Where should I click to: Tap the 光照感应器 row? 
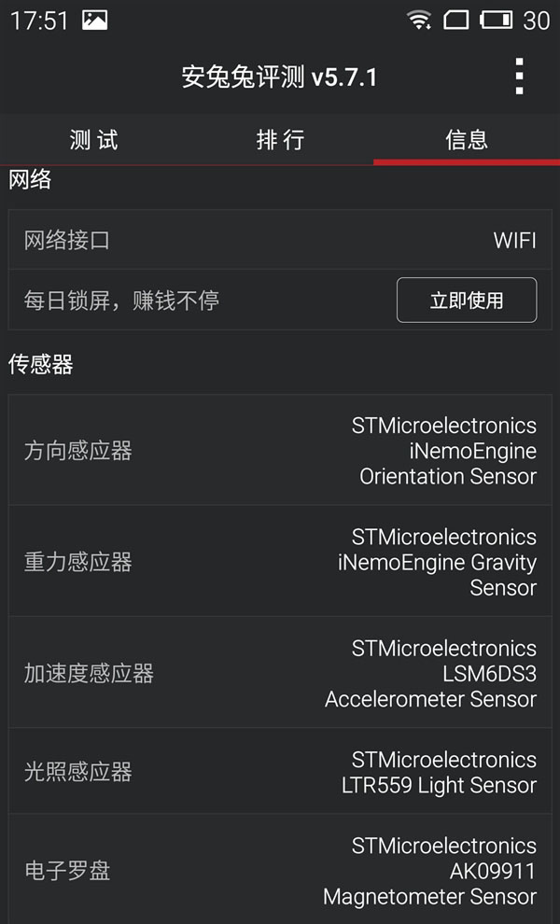280,772
